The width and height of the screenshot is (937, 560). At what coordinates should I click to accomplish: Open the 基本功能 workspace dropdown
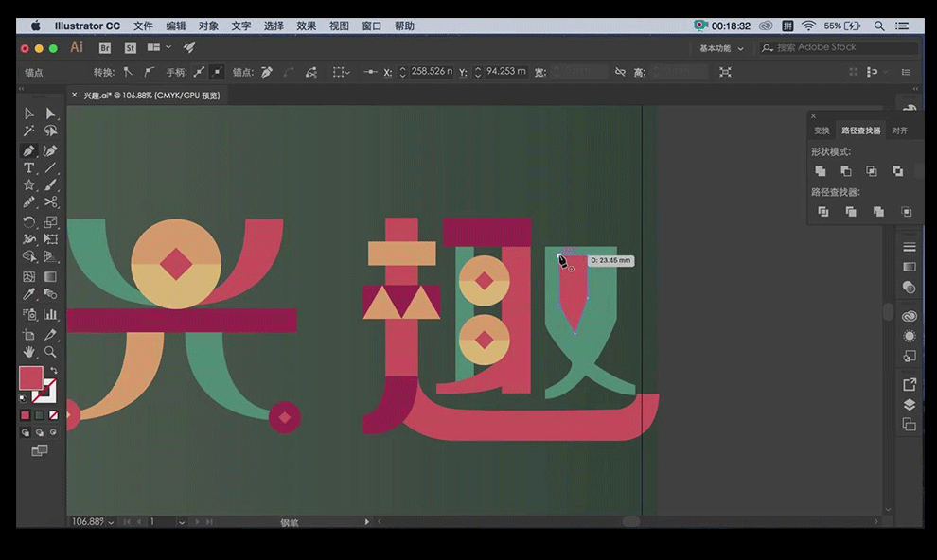tap(721, 48)
